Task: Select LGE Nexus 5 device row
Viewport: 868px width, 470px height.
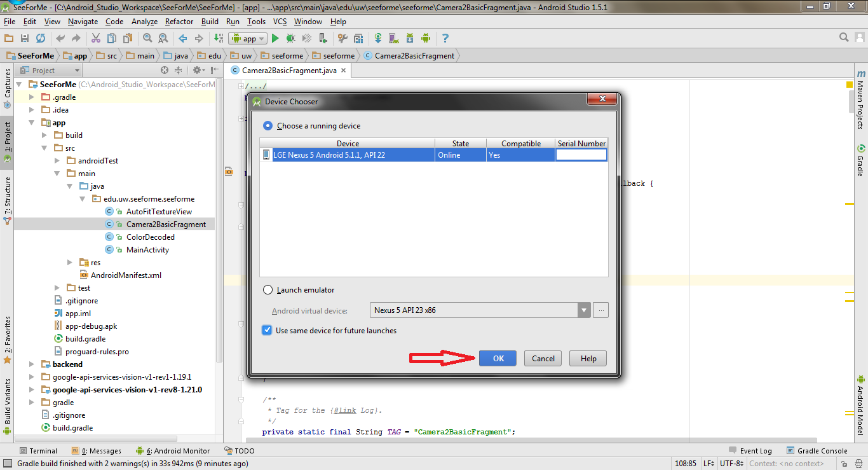Action: pos(433,155)
